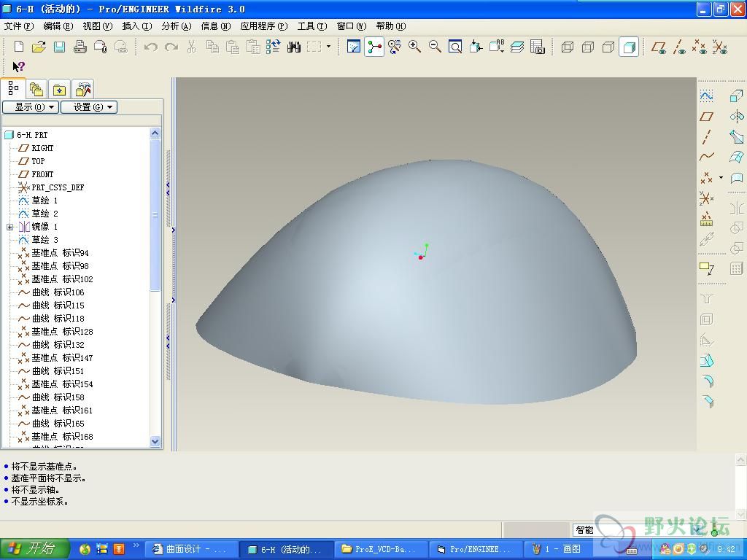Click the Zoom Out magnifier icon
The image size is (747, 560).
[x=435, y=47]
